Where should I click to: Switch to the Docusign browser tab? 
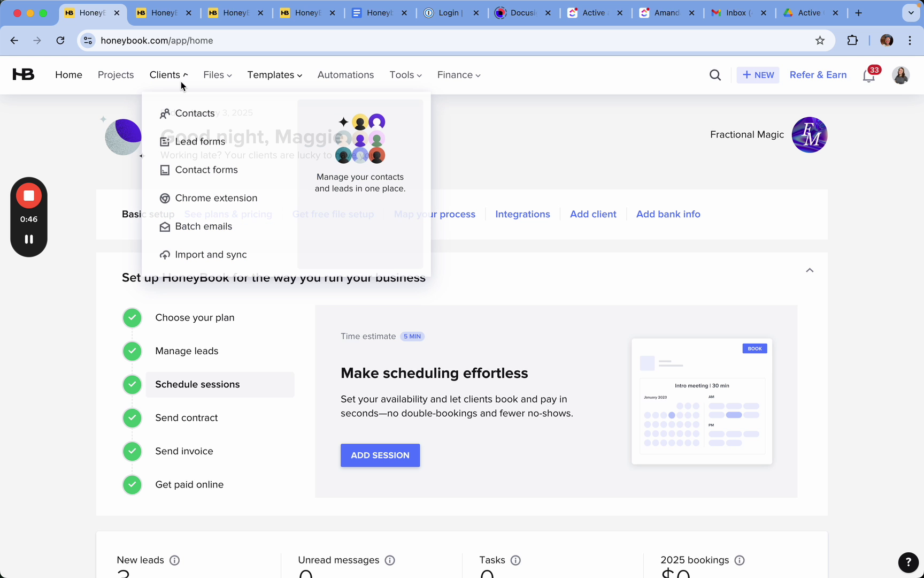pyautogui.click(x=523, y=13)
